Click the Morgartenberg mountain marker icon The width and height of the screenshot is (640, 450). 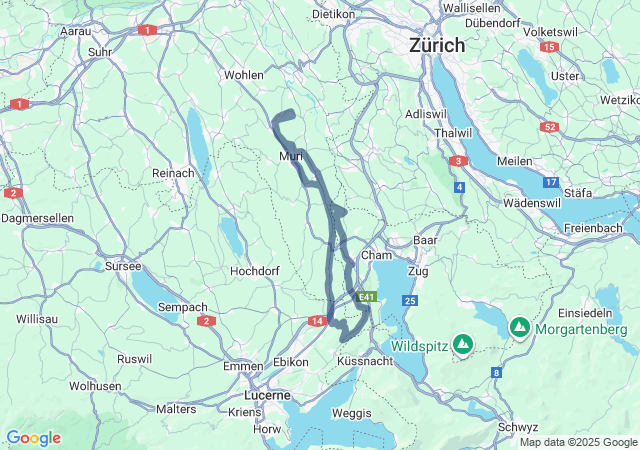(x=520, y=327)
